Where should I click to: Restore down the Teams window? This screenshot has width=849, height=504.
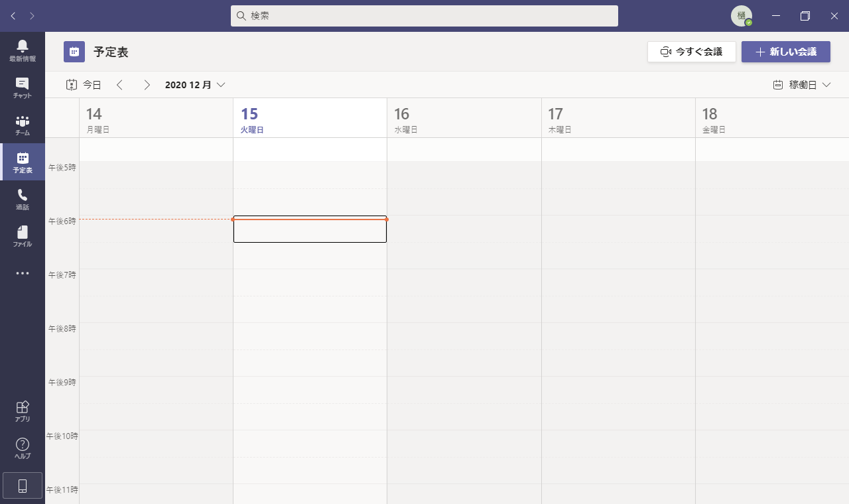click(805, 16)
